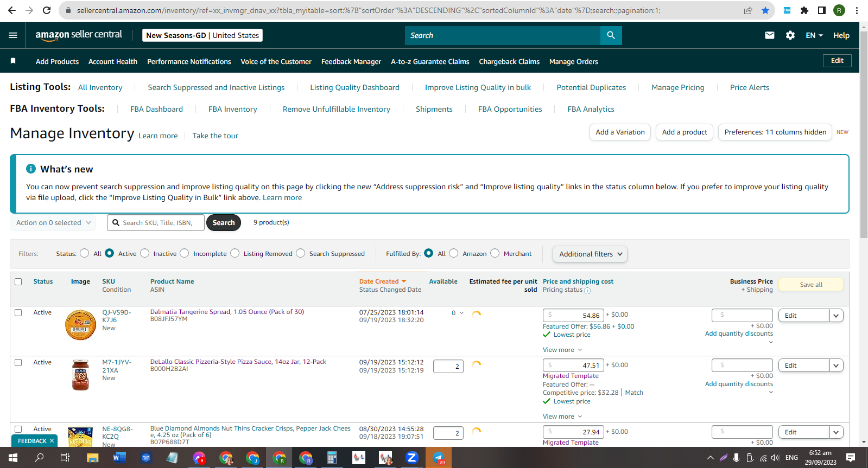The height and width of the screenshot is (468, 868).
Task: Click the info icon beside Pricing status
Action: click(587, 291)
